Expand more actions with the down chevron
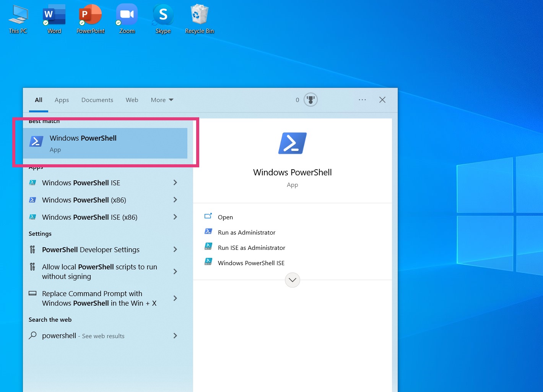 (293, 280)
